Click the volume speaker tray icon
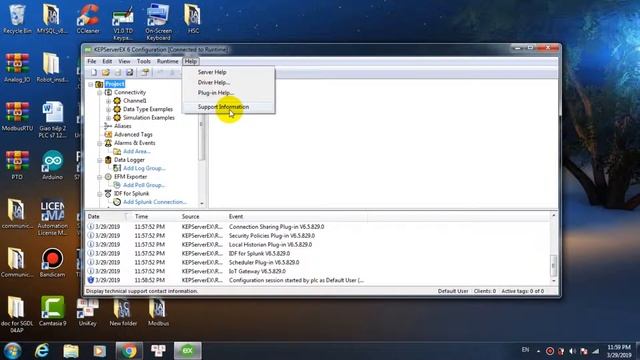This screenshot has width=640, height=360. point(572,351)
